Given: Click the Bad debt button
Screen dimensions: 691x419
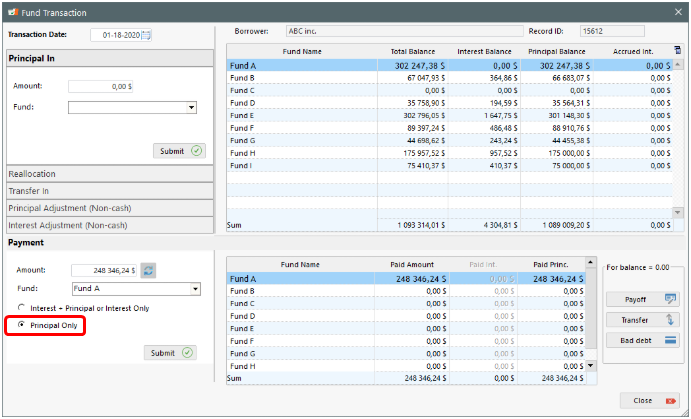Looking at the screenshot, I should [x=642, y=340].
